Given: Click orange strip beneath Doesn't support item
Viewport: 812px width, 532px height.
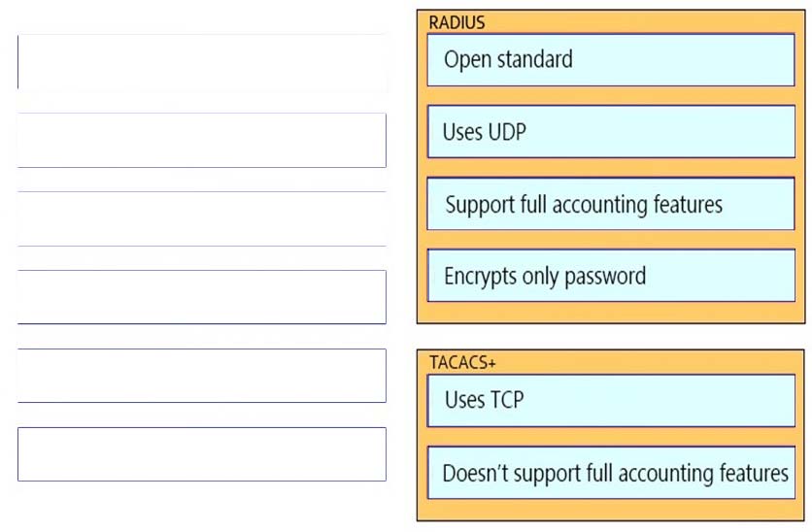Looking at the screenshot, I should click(611, 510).
